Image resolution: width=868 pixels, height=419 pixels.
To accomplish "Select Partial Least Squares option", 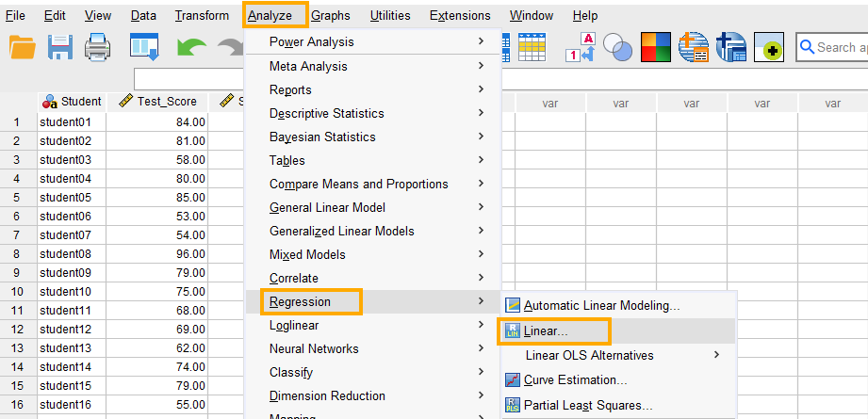I will tap(588, 405).
